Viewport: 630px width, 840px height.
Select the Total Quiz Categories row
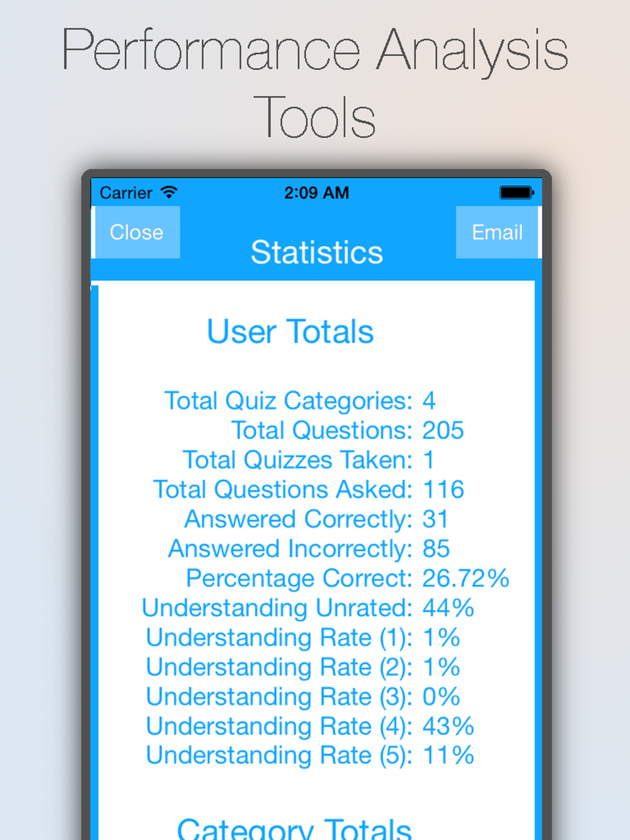(x=300, y=401)
